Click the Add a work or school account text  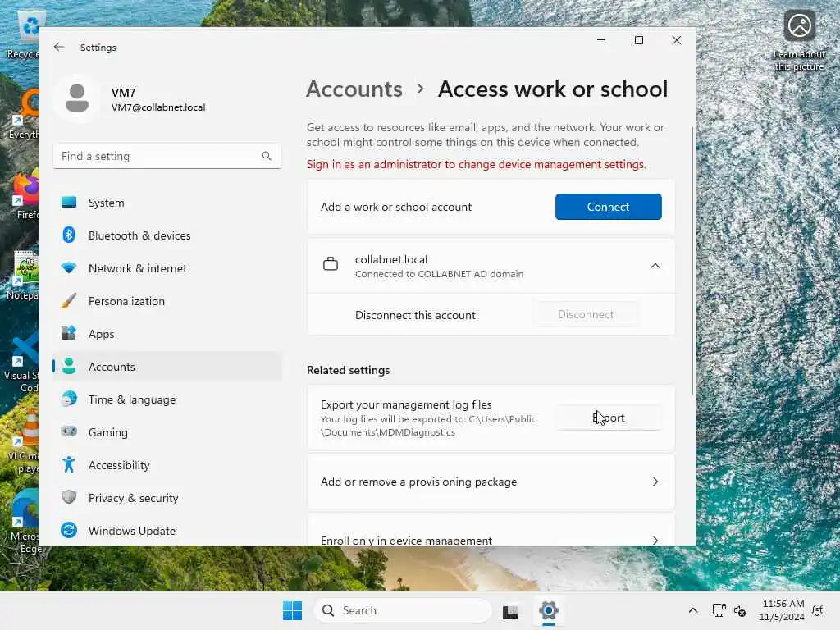click(396, 207)
